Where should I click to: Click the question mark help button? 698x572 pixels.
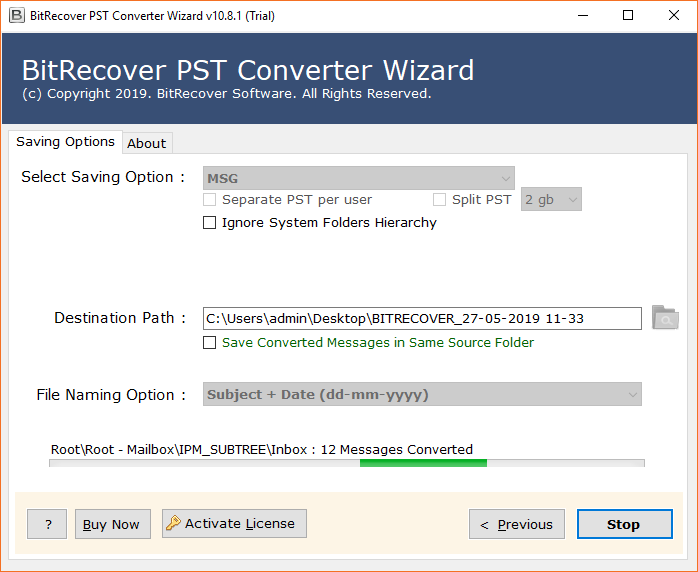(x=47, y=524)
